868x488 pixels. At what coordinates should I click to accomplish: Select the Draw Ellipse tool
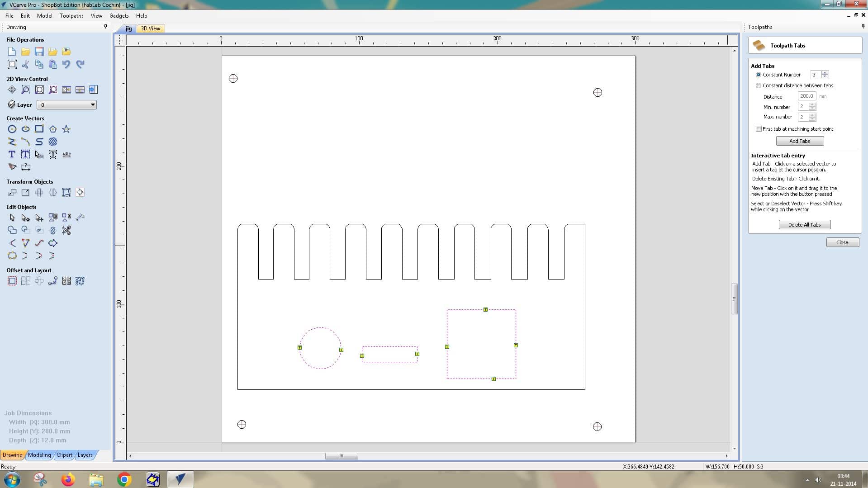[26, 129]
